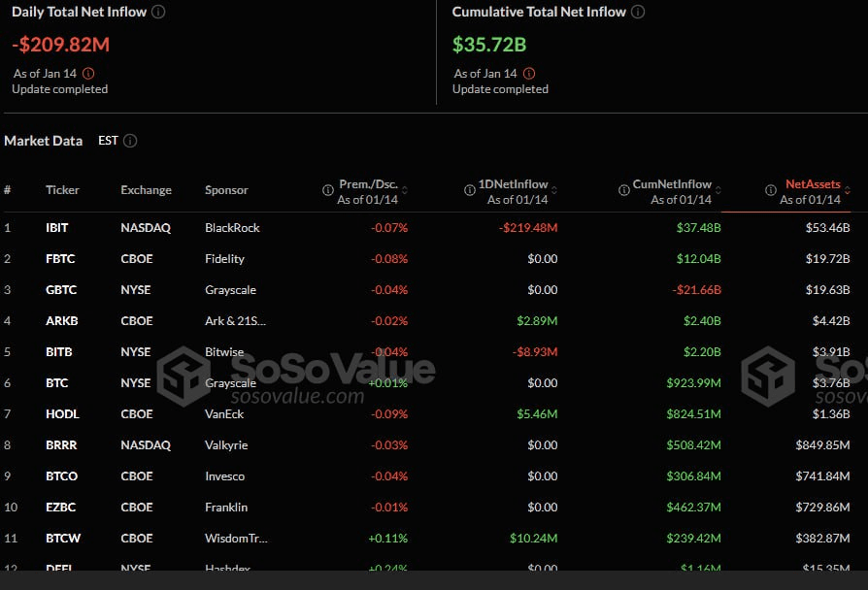Click the -$21.66B cumulative inflow value
This screenshot has height=590, width=868.
pos(696,289)
